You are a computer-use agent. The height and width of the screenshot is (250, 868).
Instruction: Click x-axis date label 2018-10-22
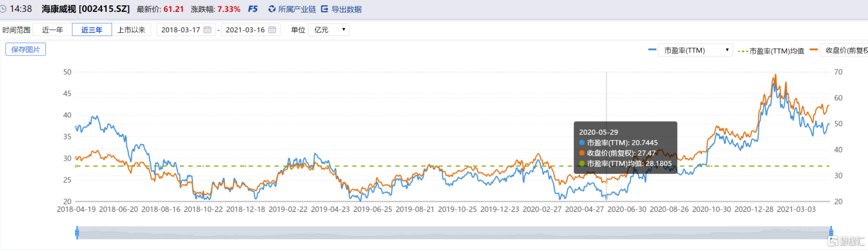(203, 209)
